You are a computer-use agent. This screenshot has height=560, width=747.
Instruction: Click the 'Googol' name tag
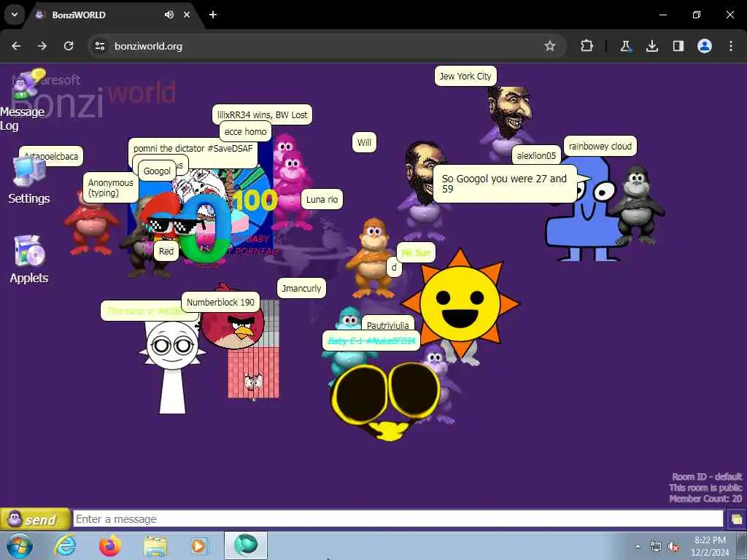click(x=157, y=171)
